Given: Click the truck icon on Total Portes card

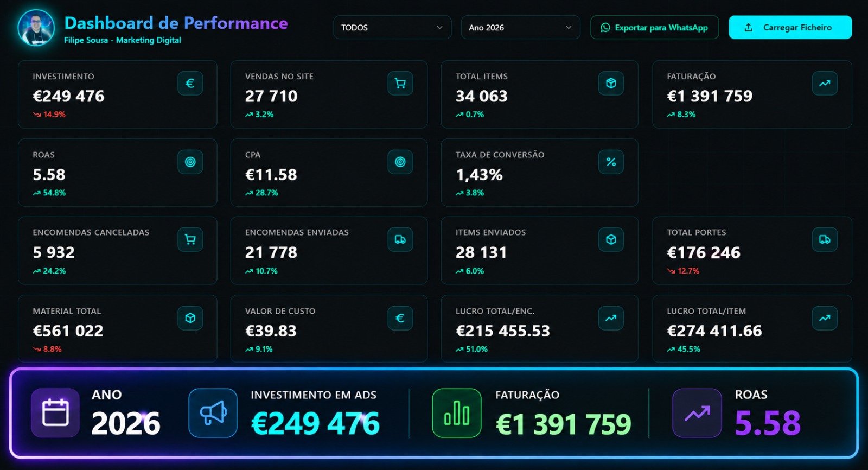Looking at the screenshot, I should [825, 239].
